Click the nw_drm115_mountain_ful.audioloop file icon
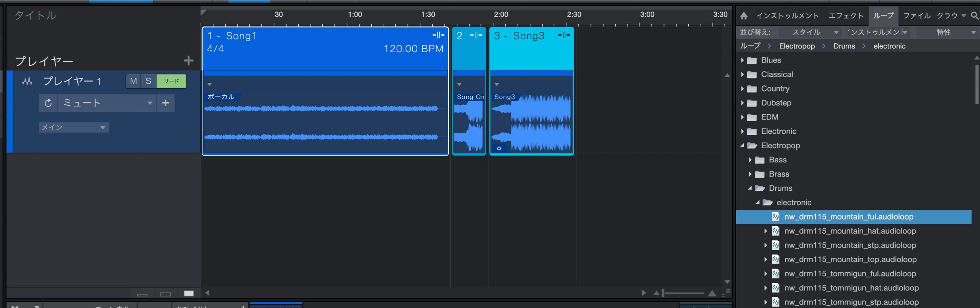 (776, 217)
